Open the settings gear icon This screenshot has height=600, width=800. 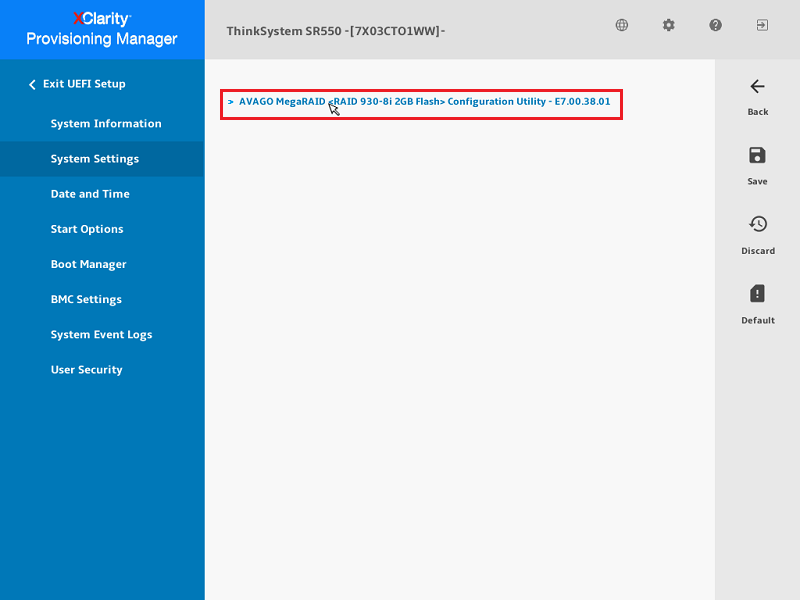669,25
